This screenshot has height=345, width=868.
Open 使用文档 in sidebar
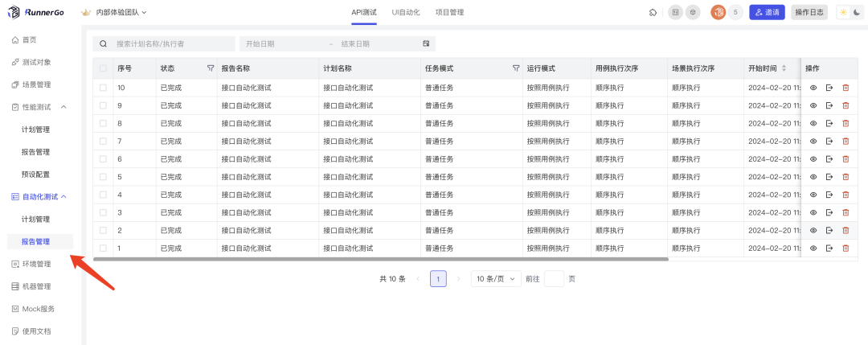pyautogui.click(x=36, y=331)
